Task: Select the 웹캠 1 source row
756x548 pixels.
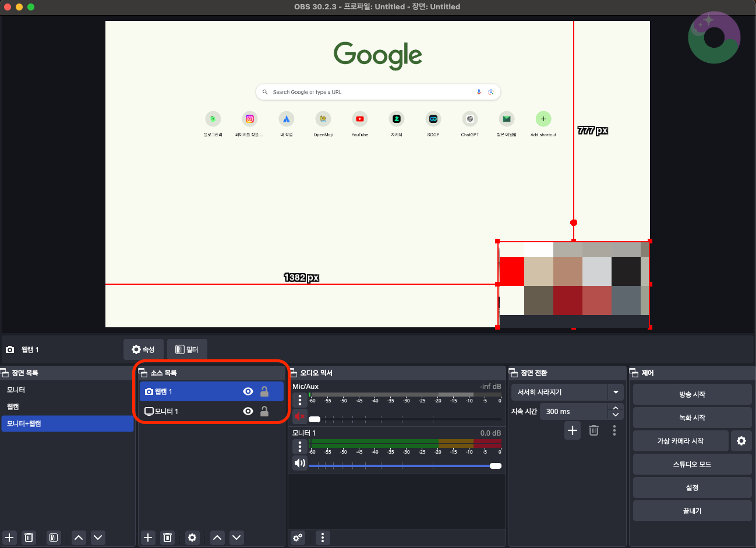Action: click(211, 391)
